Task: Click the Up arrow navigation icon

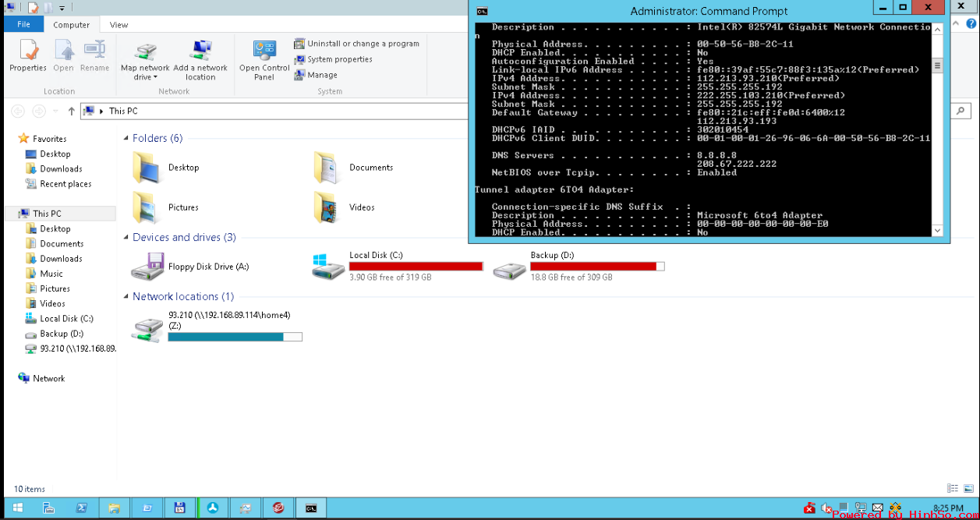Action: point(72,111)
